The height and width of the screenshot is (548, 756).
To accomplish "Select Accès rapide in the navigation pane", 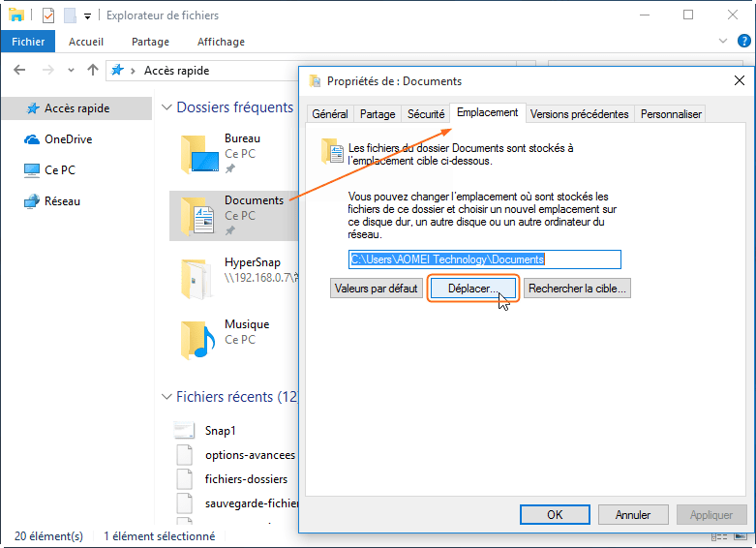I will [x=76, y=108].
